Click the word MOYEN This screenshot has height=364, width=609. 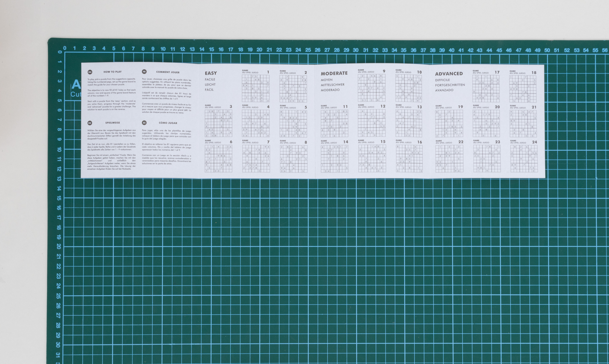coord(327,80)
